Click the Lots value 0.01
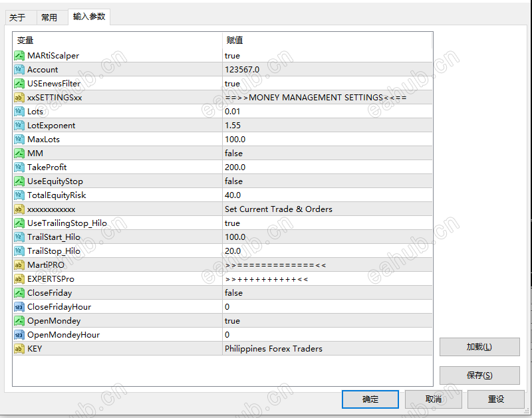Viewport: 532px width, 418px height. pyautogui.click(x=232, y=112)
